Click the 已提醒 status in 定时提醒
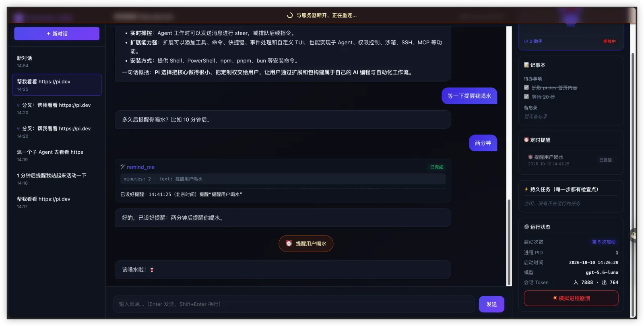Image resolution: width=644 pixels, height=326 pixels. (x=605, y=160)
